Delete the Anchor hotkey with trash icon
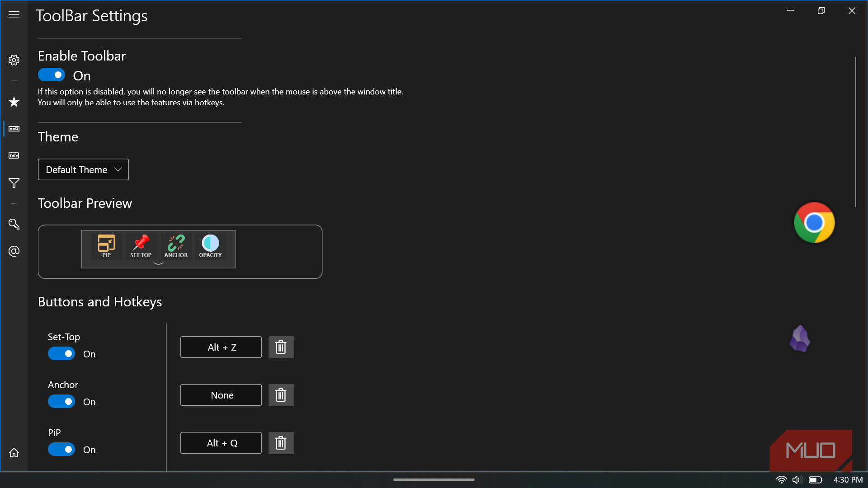The image size is (868, 488). [281, 395]
